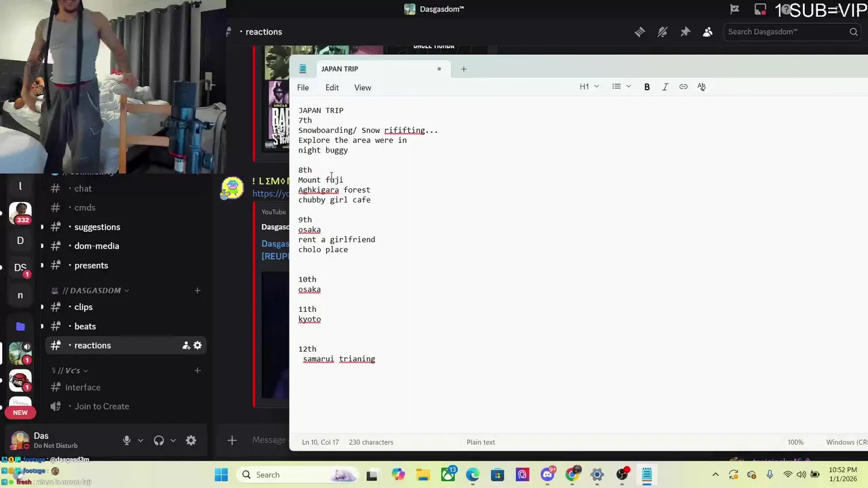Image resolution: width=868 pixels, height=488 pixels.
Task: Open the Copilot app from the taskbar
Action: tap(398, 475)
